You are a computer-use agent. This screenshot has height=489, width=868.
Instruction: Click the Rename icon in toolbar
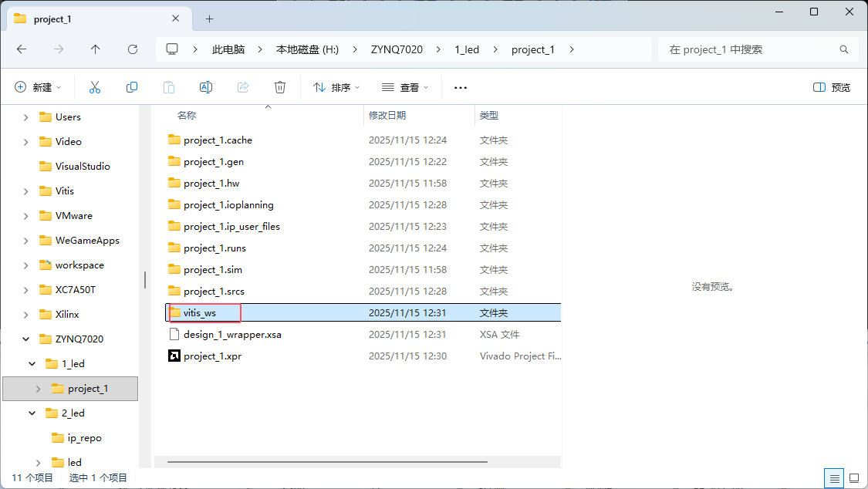tap(206, 87)
